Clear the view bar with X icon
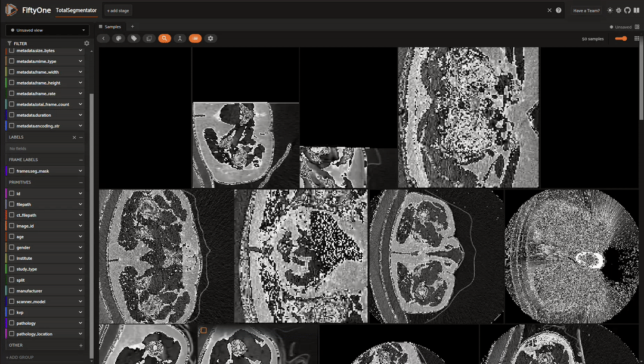Image resolution: width=644 pixels, height=364 pixels. click(550, 10)
